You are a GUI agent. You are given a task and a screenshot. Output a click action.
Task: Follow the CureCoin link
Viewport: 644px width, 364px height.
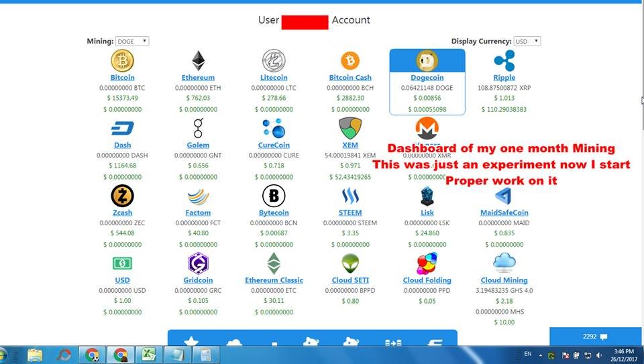coord(274,145)
